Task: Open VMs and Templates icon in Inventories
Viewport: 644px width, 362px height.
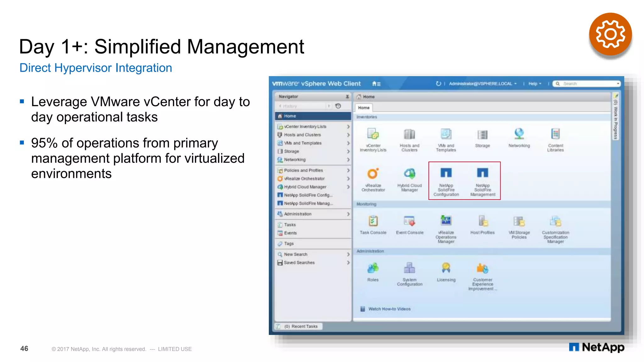Action: pyautogui.click(x=446, y=134)
